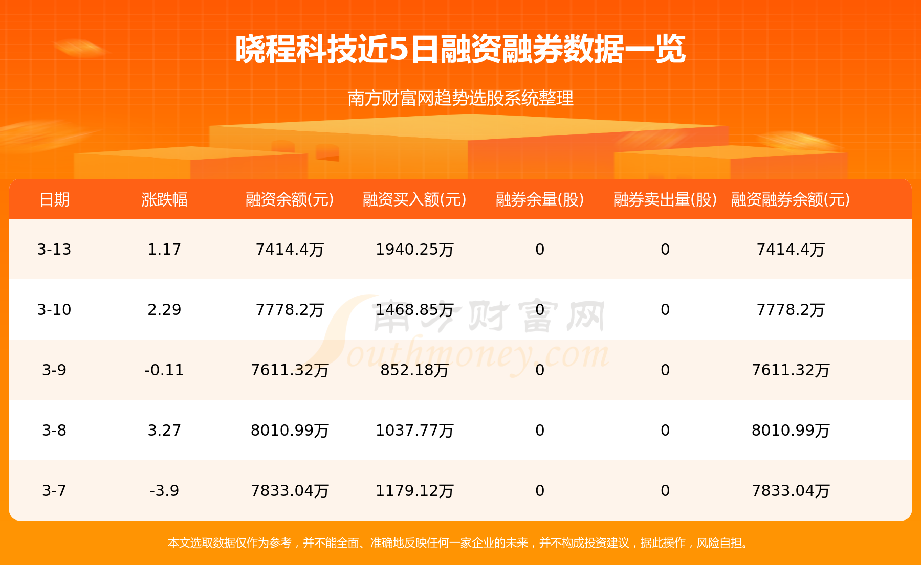Click the 3-7 row 融券卖出量 value 0

click(665, 490)
